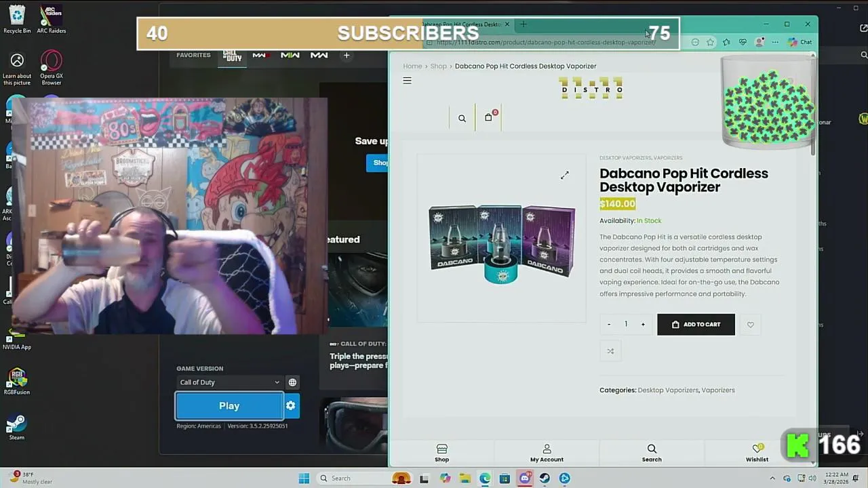Image resolution: width=868 pixels, height=488 pixels.
Task: Increase quantity with the plus button
Action: pos(643,325)
